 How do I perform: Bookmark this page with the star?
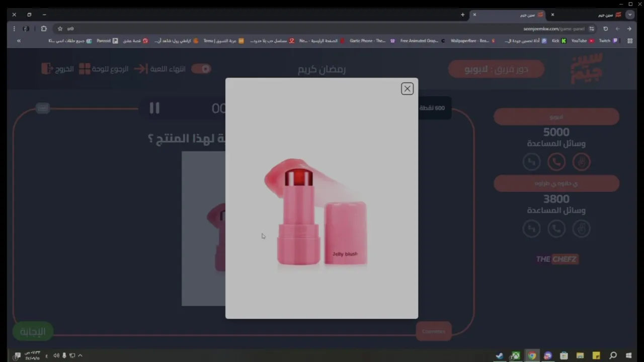tap(60, 29)
